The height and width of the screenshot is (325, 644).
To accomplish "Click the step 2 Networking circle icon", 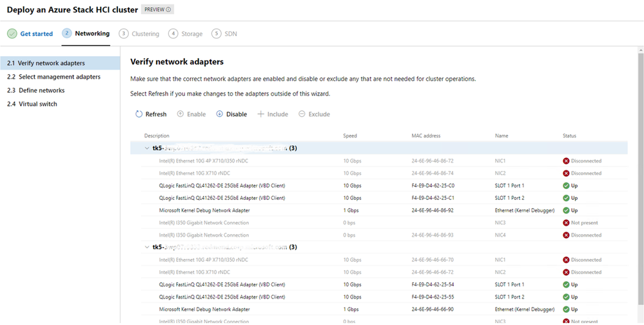I will pos(67,34).
